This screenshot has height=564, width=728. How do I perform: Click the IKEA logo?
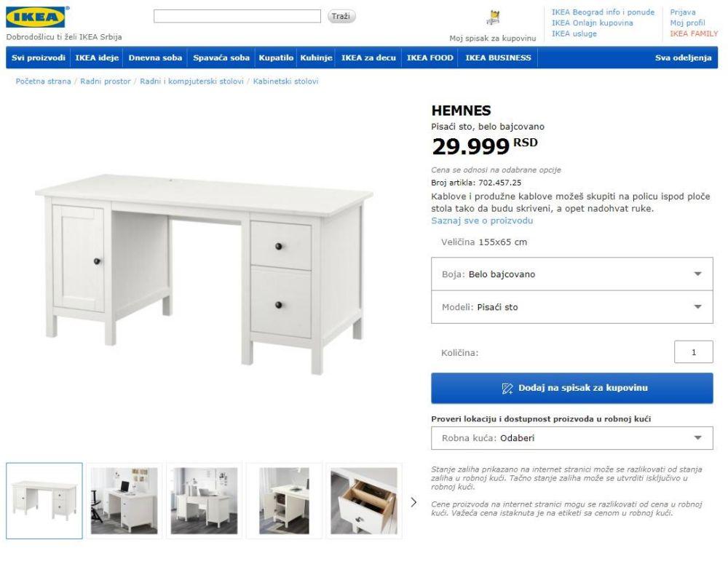click(36, 17)
